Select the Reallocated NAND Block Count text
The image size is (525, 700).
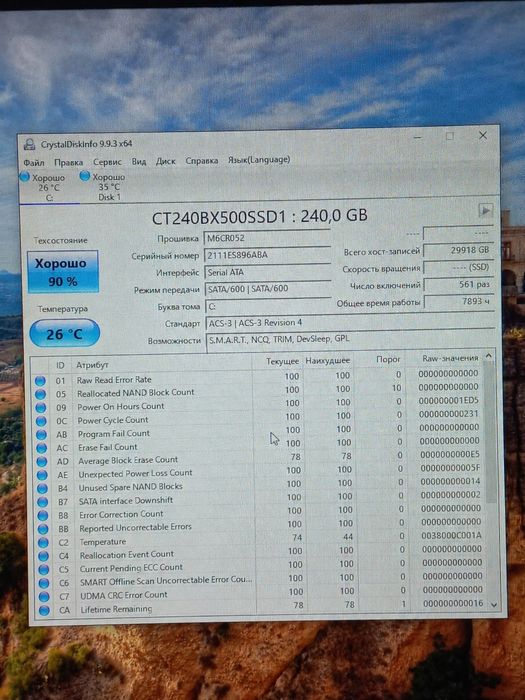coord(136,393)
